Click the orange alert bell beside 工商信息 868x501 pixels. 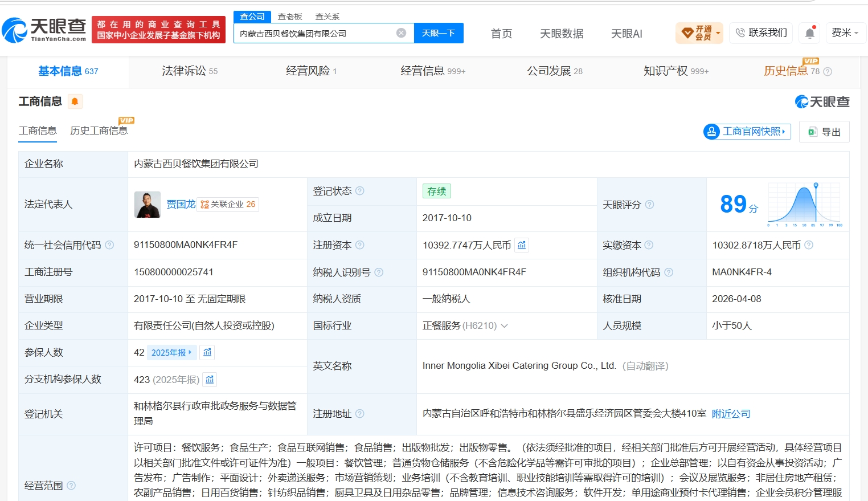point(75,101)
